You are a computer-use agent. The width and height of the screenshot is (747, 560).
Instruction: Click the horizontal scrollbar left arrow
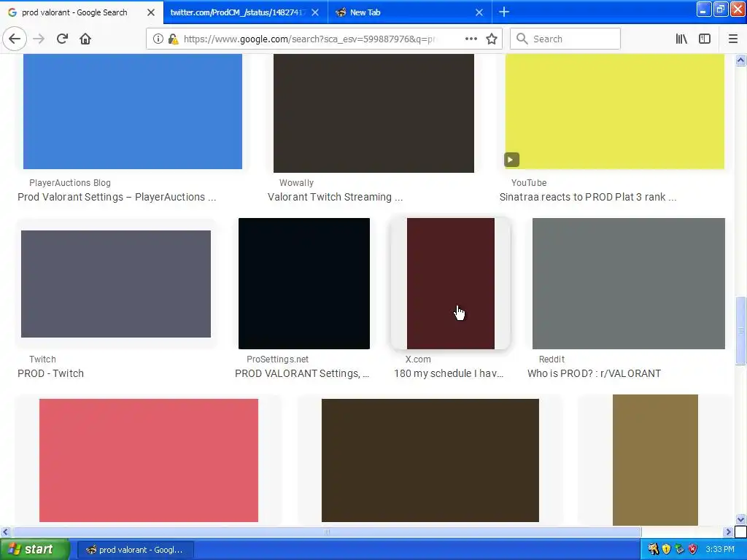(6, 532)
